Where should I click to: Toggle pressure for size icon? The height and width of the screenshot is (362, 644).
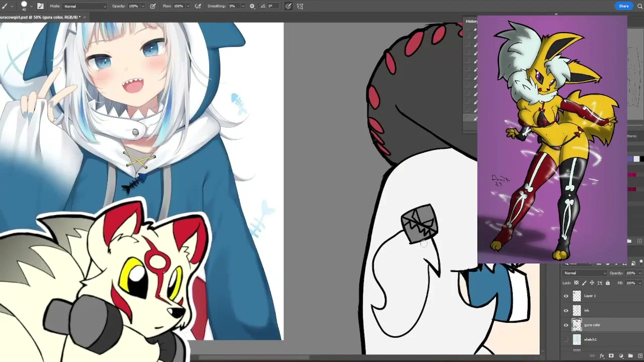coord(288,6)
